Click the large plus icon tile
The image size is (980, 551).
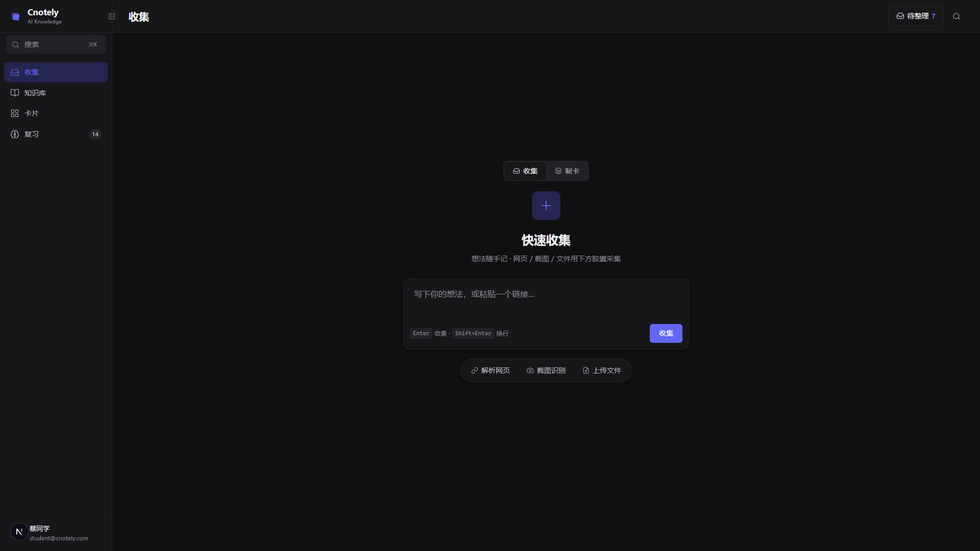point(546,206)
